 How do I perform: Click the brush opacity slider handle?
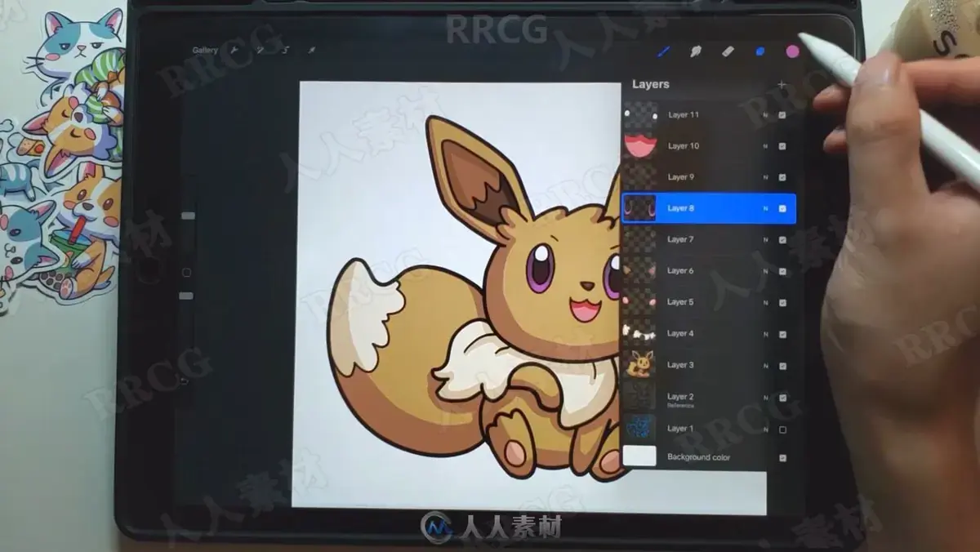pos(186,296)
